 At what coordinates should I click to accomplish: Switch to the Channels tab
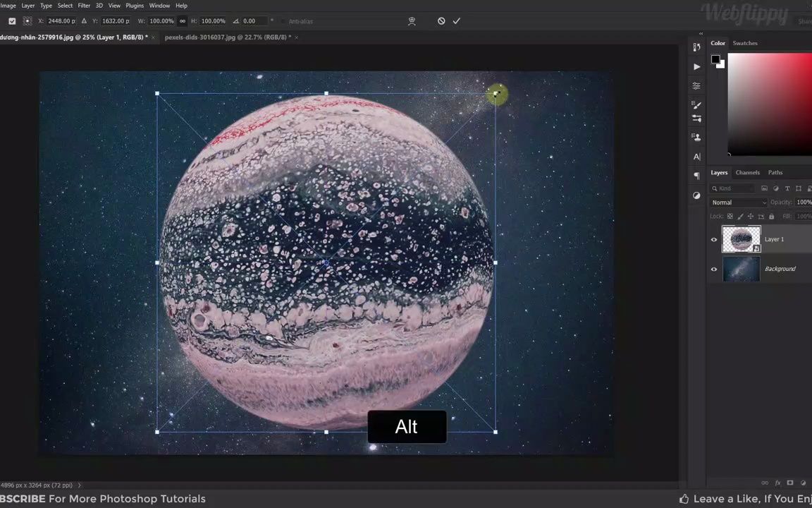(x=748, y=173)
